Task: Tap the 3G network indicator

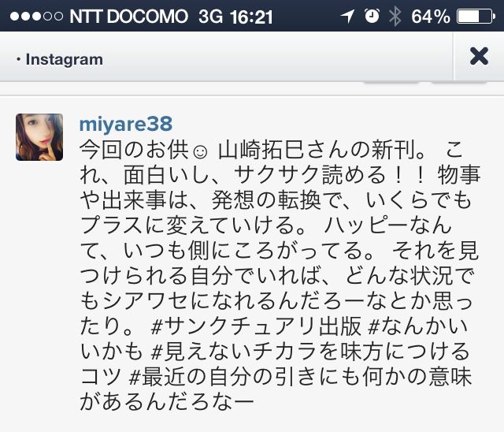Action: click(210, 17)
